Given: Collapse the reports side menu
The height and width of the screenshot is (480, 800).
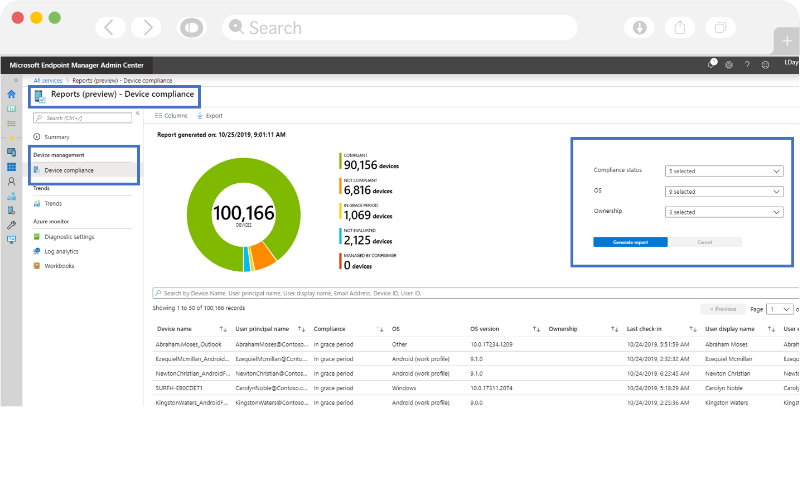Looking at the screenshot, I should click(x=138, y=114).
